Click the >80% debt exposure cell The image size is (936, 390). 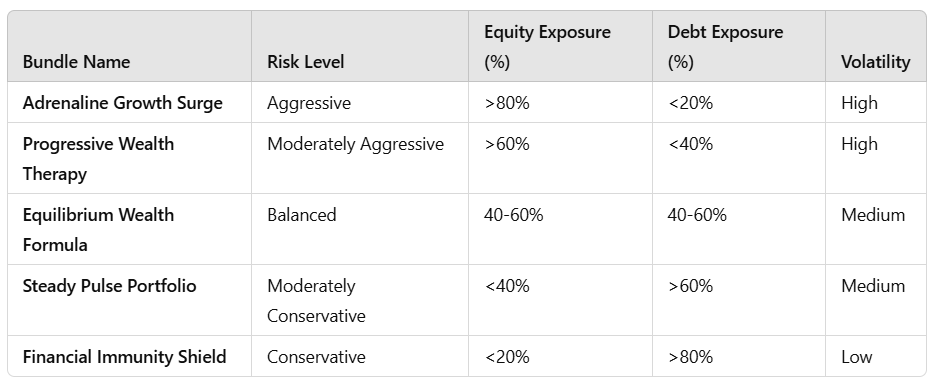[690, 357]
